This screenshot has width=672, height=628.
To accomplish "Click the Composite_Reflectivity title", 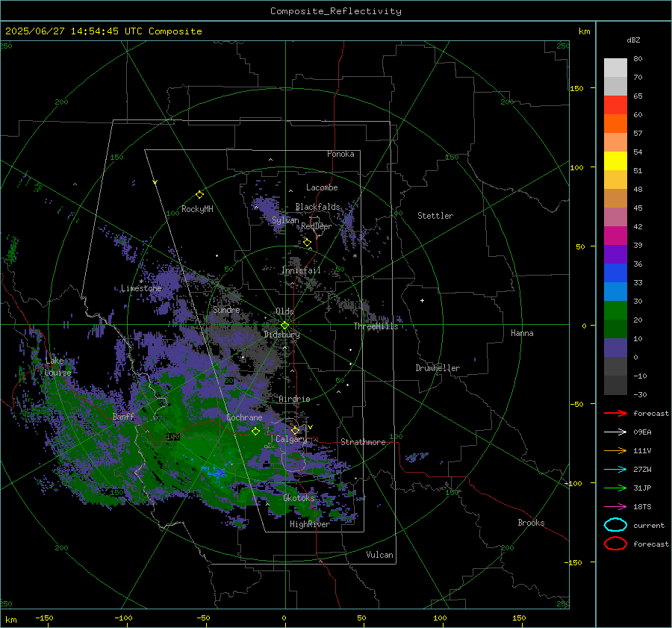I will 336,11.
